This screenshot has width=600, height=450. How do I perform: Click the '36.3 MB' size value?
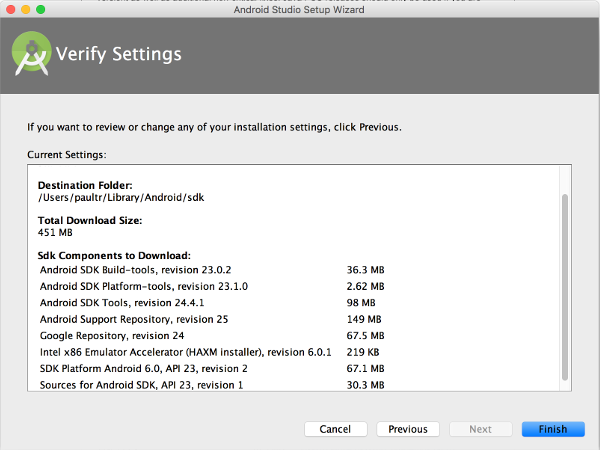365,270
